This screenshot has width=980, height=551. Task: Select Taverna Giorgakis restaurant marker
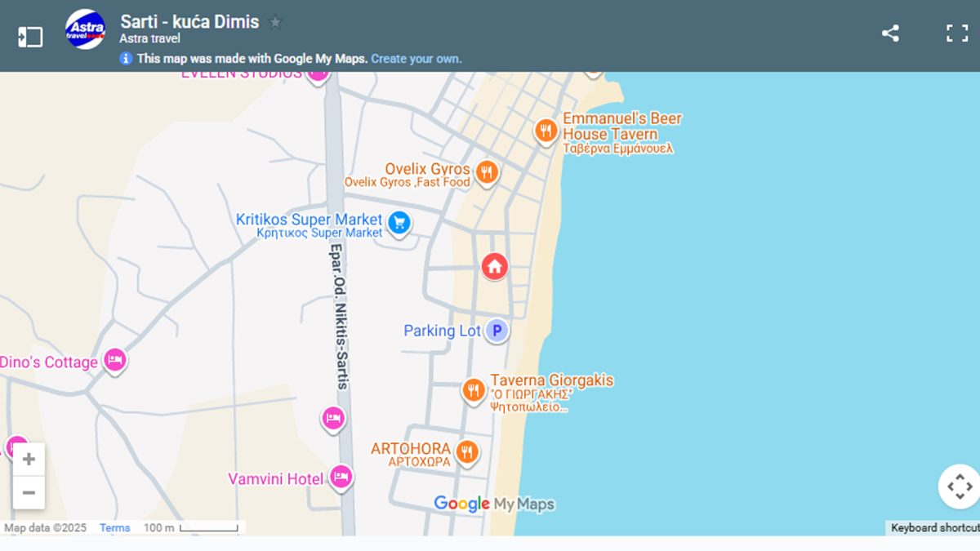click(x=474, y=390)
